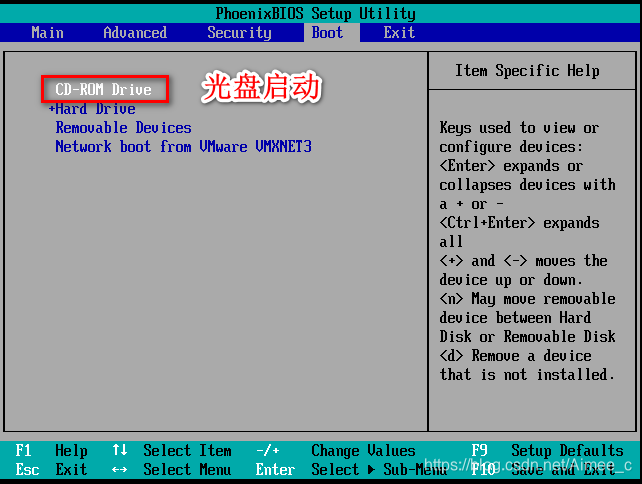
Task: Click the '<Enter> expands or' help line
Action: (x=511, y=166)
